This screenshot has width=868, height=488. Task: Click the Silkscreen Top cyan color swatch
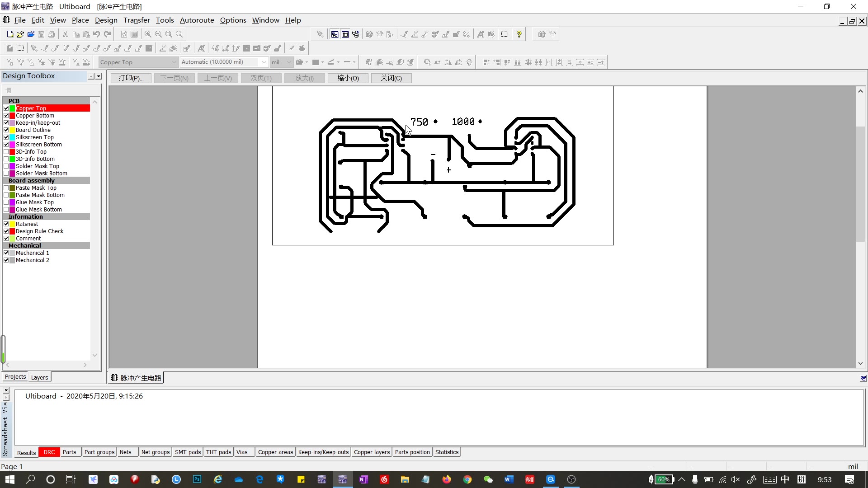13,137
